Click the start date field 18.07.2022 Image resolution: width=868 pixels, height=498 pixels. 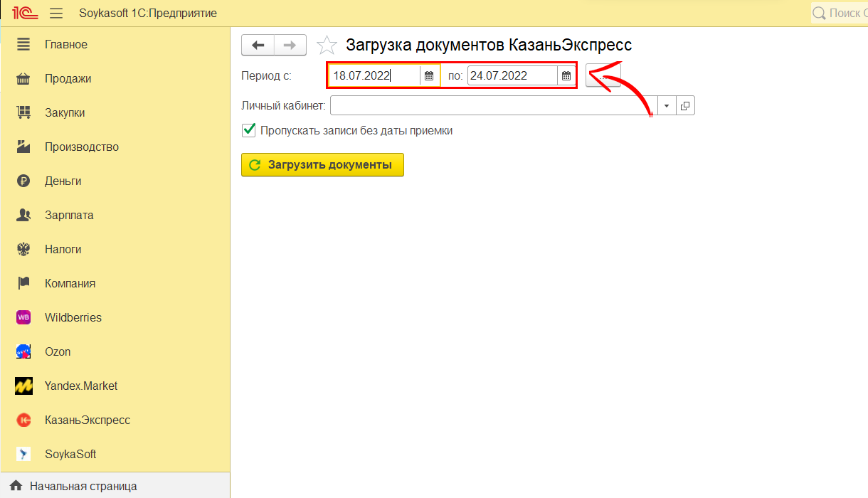pos(374,76)
